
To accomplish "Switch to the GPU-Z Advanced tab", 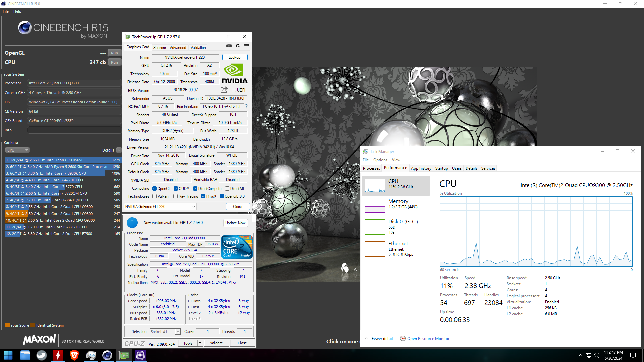I will coord(178,48).
